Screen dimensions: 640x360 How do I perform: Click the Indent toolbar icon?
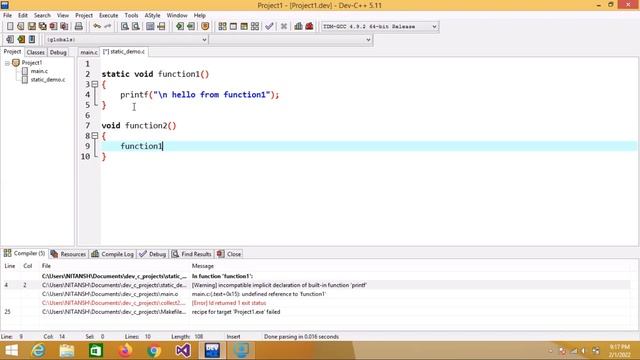[x=180, y=27]
